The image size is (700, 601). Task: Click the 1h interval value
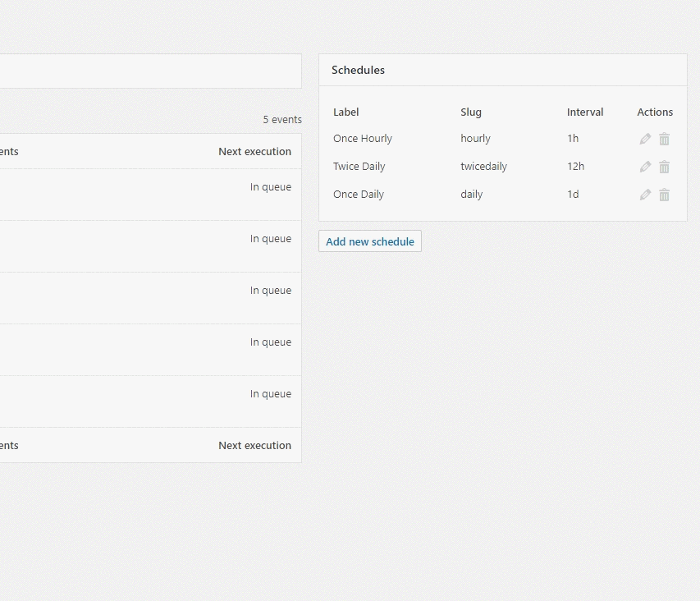tap(573, 139)
